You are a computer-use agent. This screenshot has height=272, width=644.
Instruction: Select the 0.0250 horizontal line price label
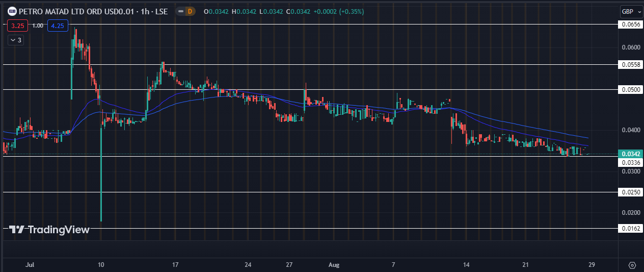(630, 192)
